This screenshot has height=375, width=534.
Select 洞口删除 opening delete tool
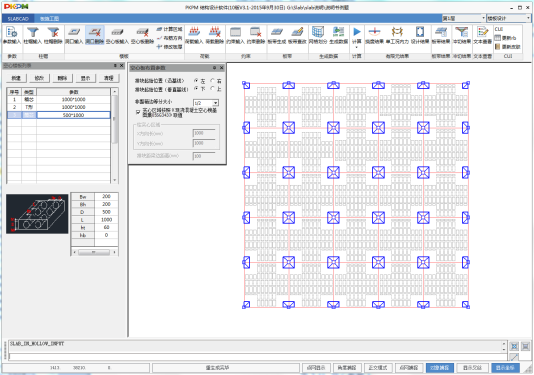(94, 35)
